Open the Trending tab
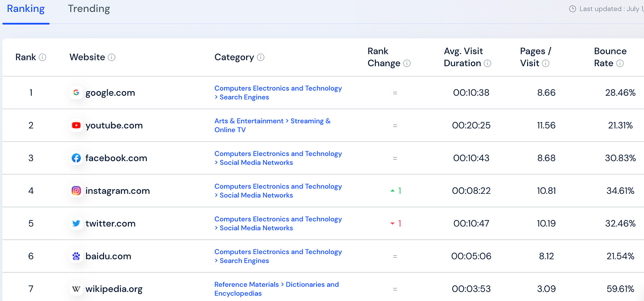The height and width of the screenshot is (301, 644). 89,9
